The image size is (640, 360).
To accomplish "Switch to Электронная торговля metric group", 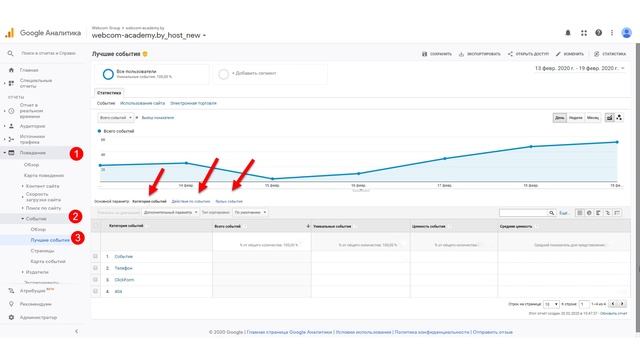I will [x=193, y=103].
